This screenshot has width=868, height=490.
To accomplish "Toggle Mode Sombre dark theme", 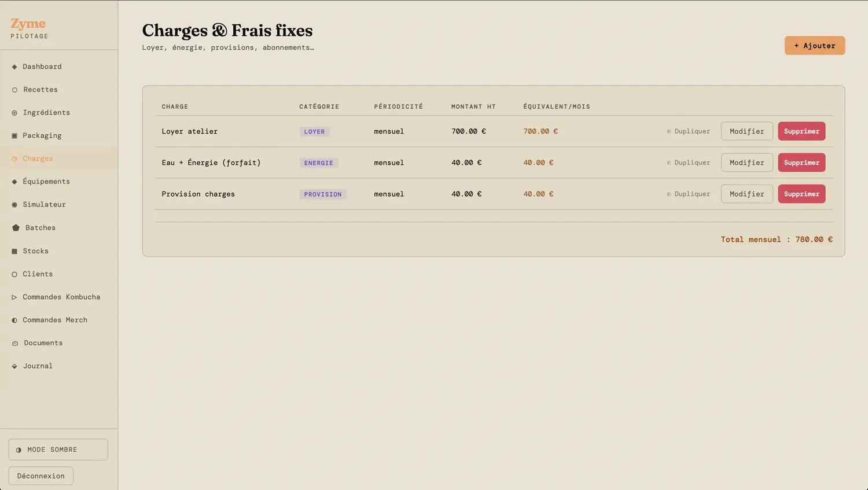I will click(58, 450).
